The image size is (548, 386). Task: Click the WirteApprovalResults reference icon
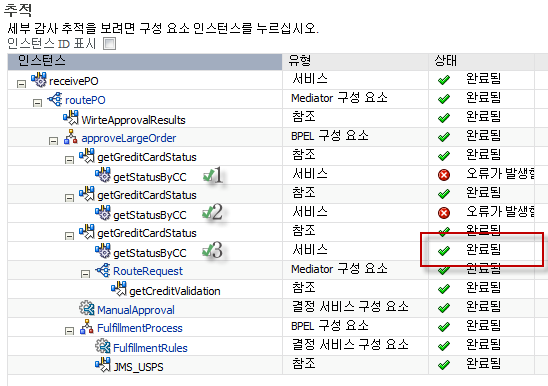click(x=71, y=118)
